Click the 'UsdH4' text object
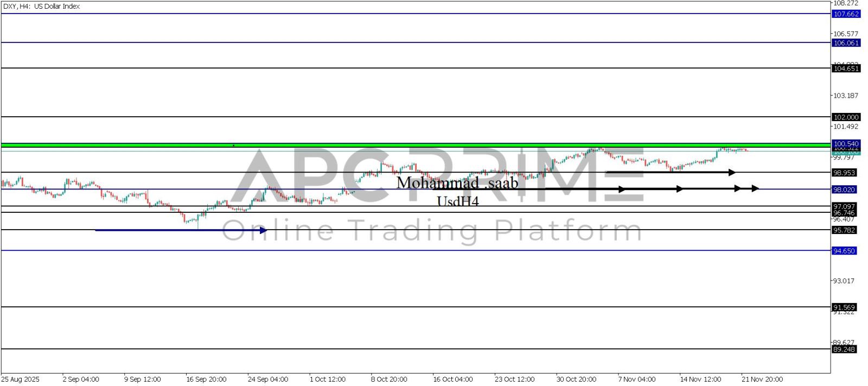Image resolution: width=868 pixels, height=386 pixels. pos(457,201)
